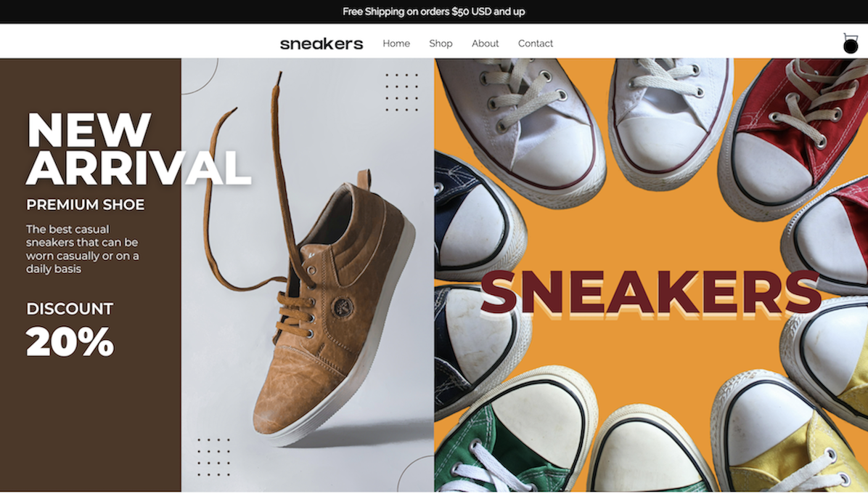
Task: Click the DISCOUNT 20% offer text
Action: point(70,330)
